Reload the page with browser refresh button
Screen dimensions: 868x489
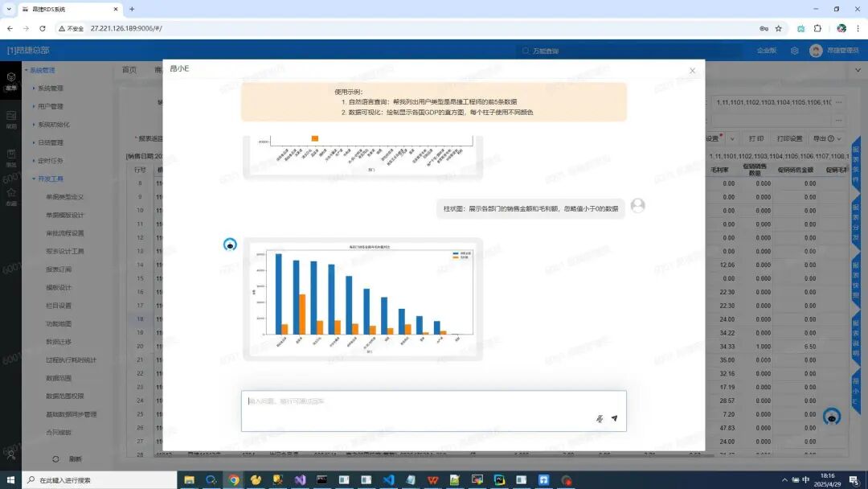click(42, 28)
